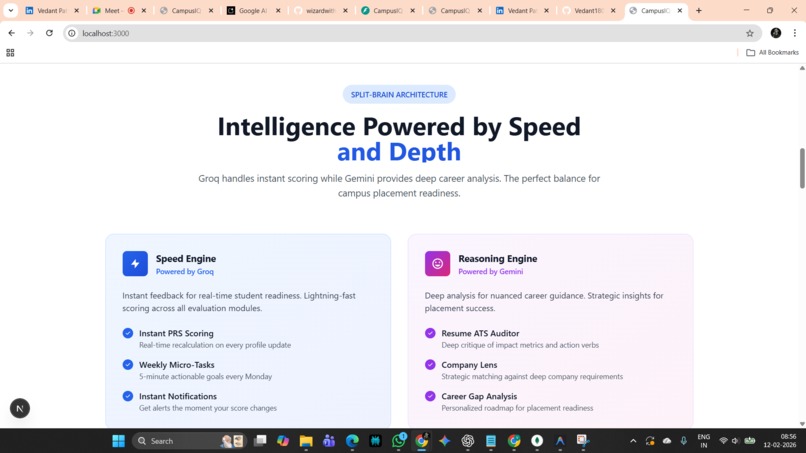The height and width of the screenshot is (453, 806).
Task: Click the SPLIT-BRAIN ARCHITECTURE badge
Action: [399, 95]
